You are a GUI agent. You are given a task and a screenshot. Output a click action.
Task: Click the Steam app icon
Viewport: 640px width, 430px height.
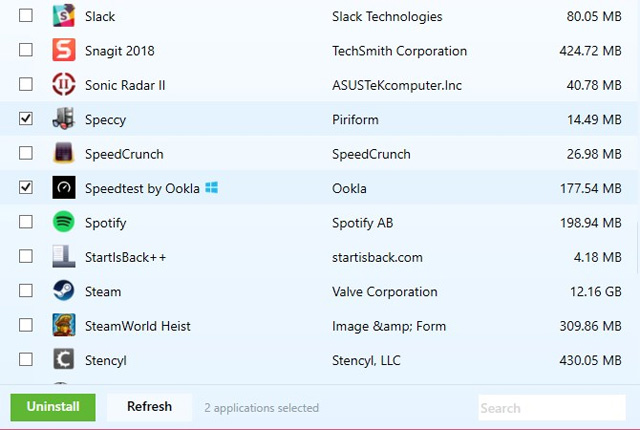click(x=64, y=291)
